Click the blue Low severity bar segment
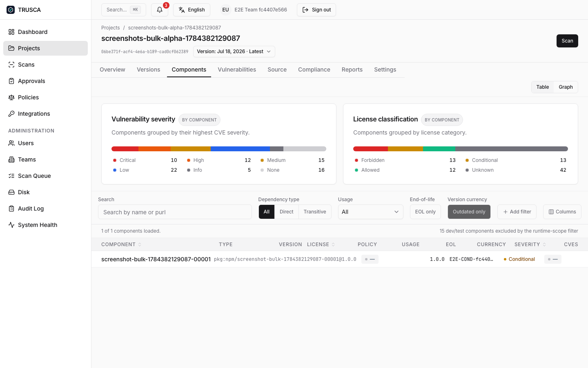 pos(240,149)
